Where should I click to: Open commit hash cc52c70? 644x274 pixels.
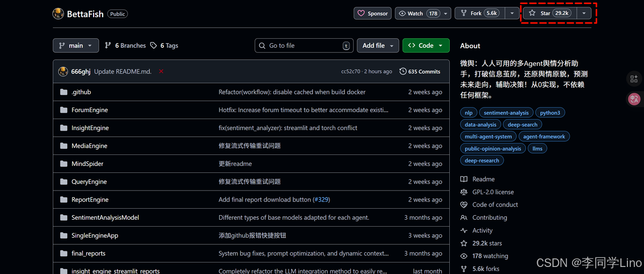(351, 71)
